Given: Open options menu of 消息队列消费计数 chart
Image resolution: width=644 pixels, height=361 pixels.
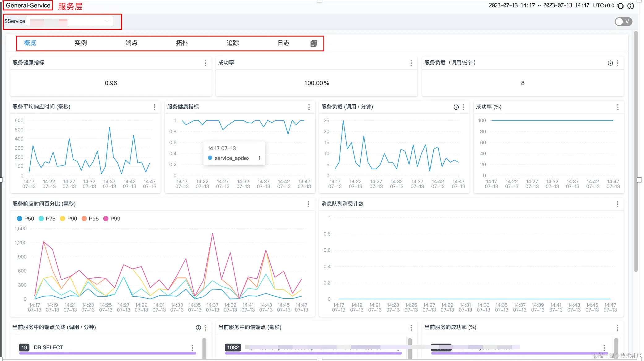Looking at the screenshot, I should pos(617,204).
